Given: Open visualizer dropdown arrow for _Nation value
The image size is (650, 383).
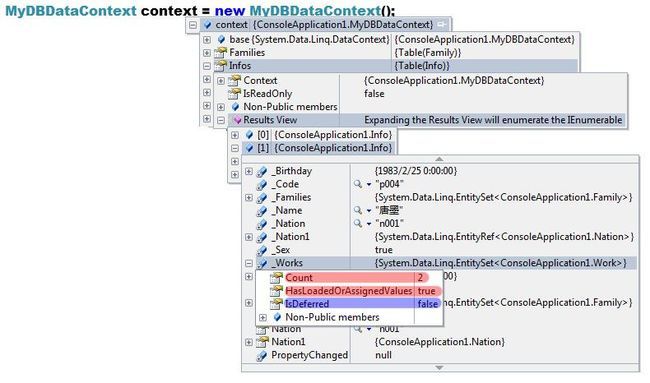Looking at the screenshot, I should coord(369,224).
